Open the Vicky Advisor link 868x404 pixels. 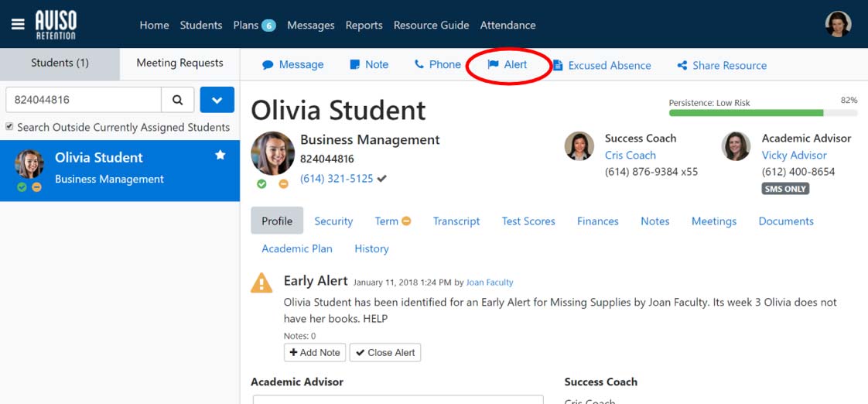pyautogui.click(x=794, y=155)
